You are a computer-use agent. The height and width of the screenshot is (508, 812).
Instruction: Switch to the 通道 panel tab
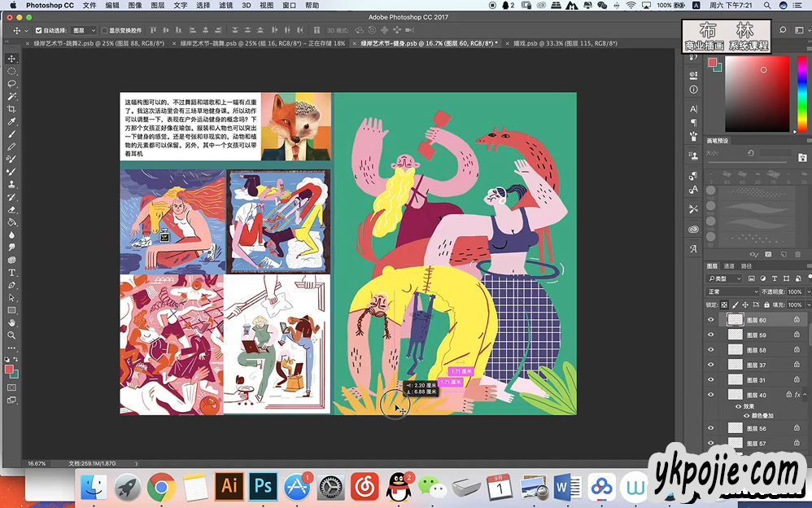coord(729,266)
